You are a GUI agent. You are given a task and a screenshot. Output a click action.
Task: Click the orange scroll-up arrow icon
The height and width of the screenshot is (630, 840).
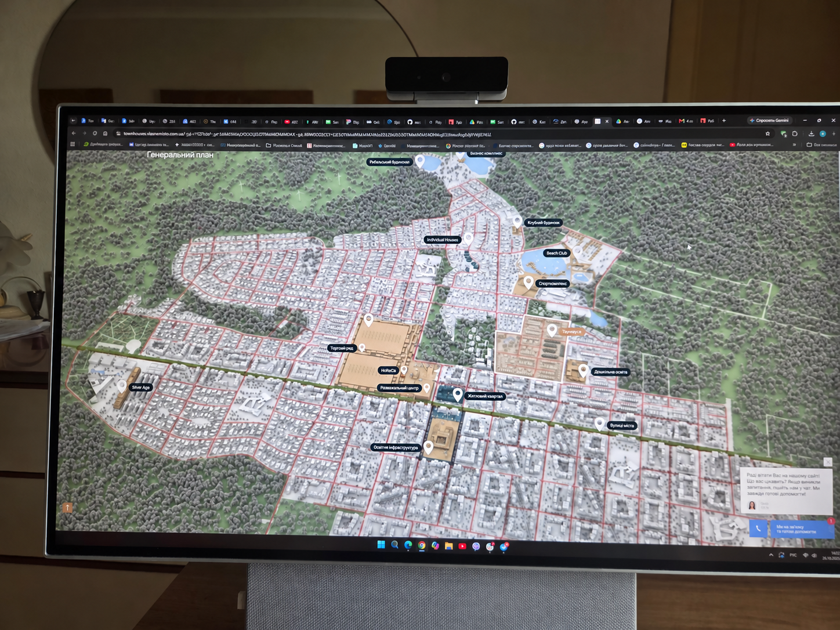67,508
